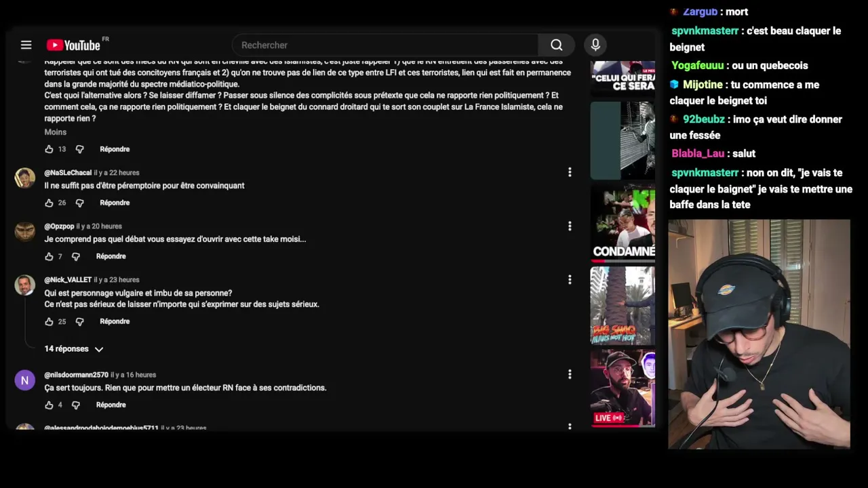Image resolution: width=868 pixels, height=488 pixels.
Task: Click the comment text 'Ça sert toujours'
Action: click(185, 388)
